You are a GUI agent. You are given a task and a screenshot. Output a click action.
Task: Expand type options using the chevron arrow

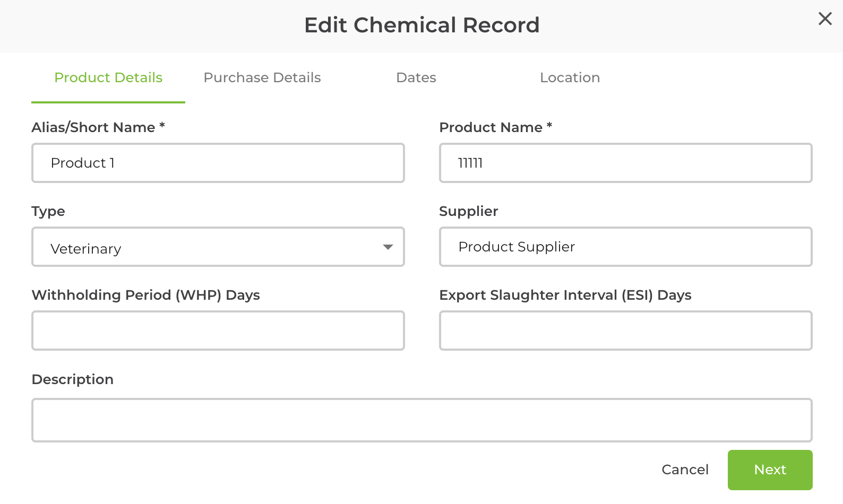pos(388,247)
